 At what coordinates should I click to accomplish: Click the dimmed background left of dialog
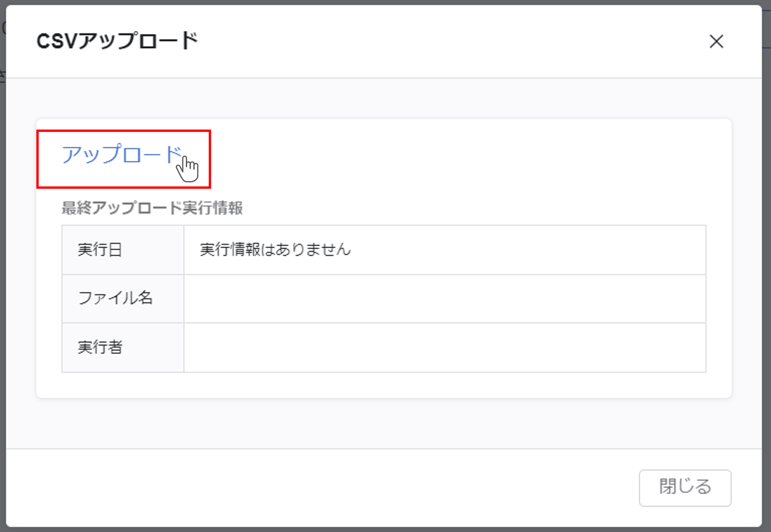3,267
